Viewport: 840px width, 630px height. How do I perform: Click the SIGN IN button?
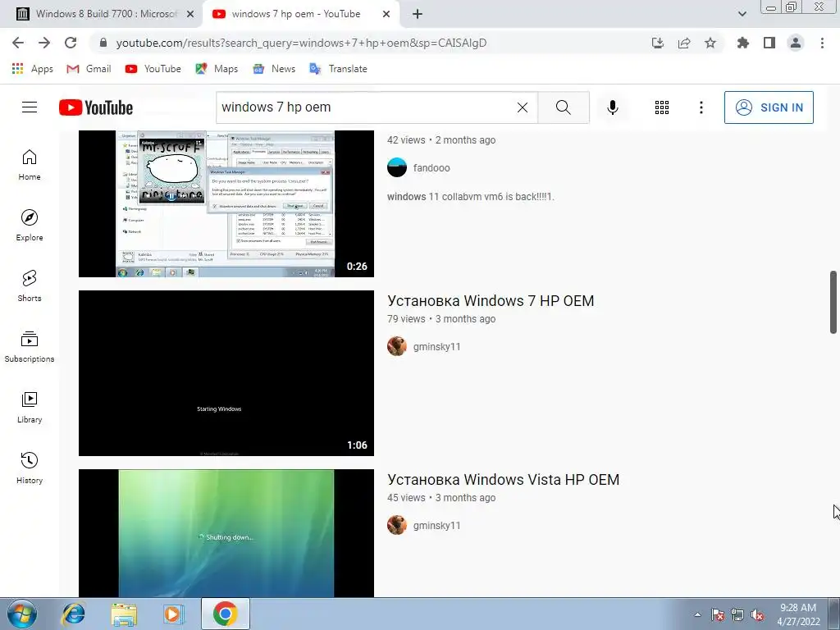[x=769, y=107]
